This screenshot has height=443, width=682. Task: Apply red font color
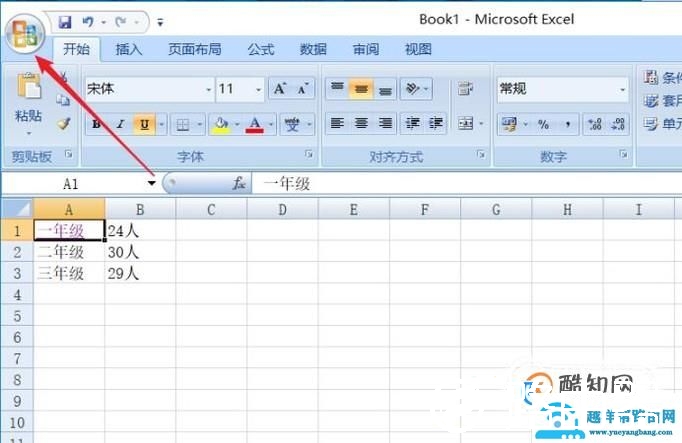[254, 125]
